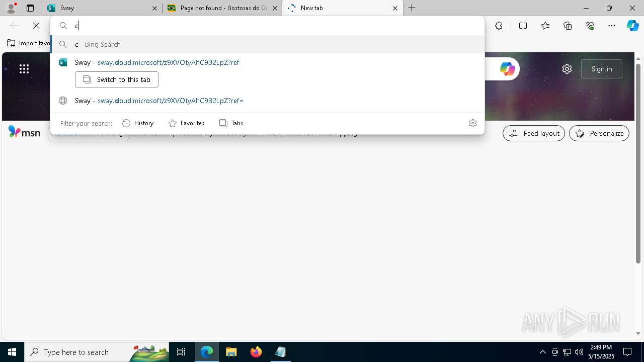Image resolution: width=644 pixels, height=362 pixels.
Task: Open the Collections icon
Action: click(x=568, y=26)
